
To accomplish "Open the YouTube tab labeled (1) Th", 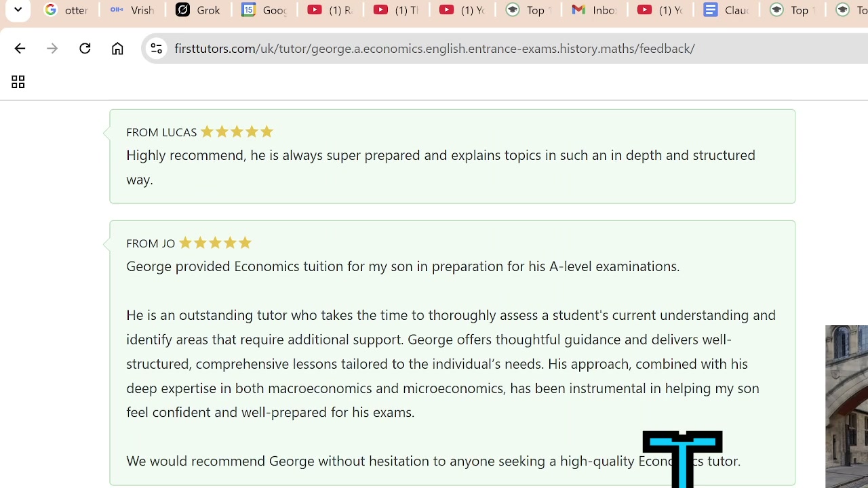I will coord(396,10).
